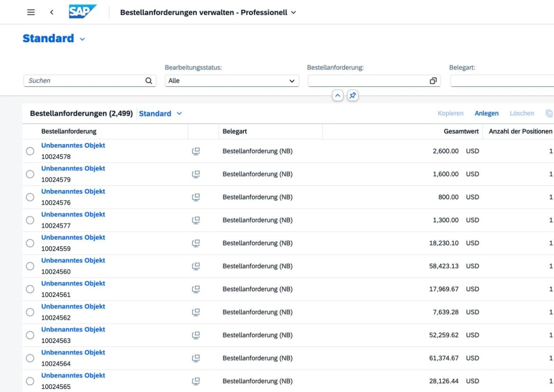Click the copy icon right of Löschen
The width and height of the screenshot is (554, 392).
pos(549,113)
